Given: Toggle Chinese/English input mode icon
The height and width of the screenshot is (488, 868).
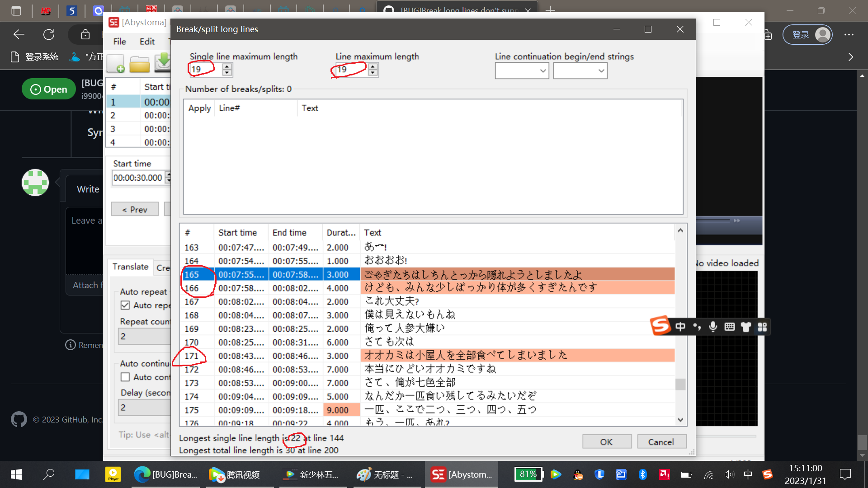Looking at the screenshot, I should tap(680, 327).
